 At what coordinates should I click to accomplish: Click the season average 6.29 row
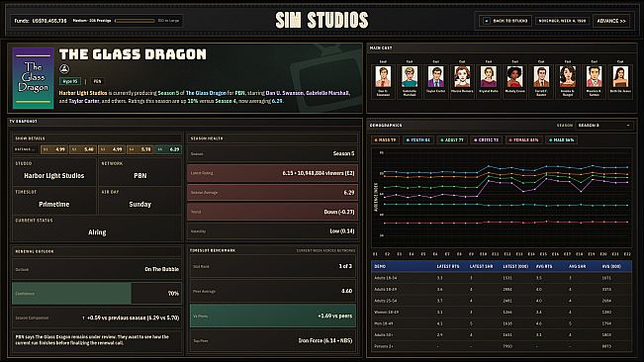tap(272, 193)
